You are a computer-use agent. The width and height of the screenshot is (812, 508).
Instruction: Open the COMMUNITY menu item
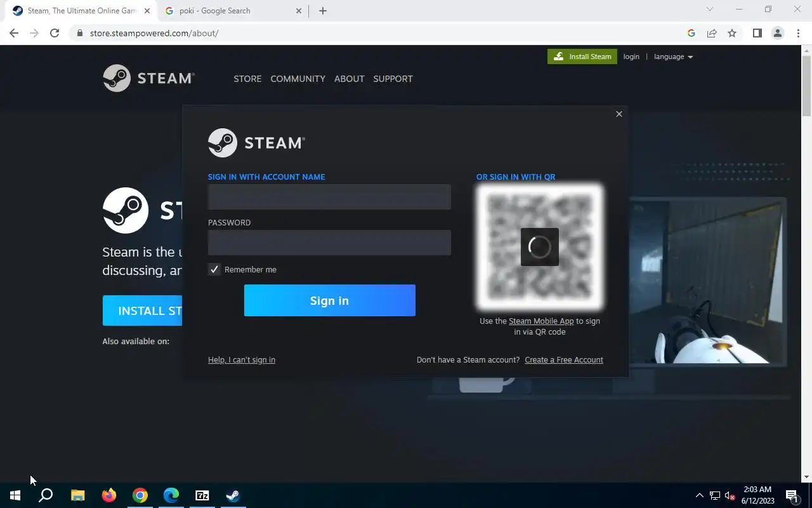pos(298,79)
